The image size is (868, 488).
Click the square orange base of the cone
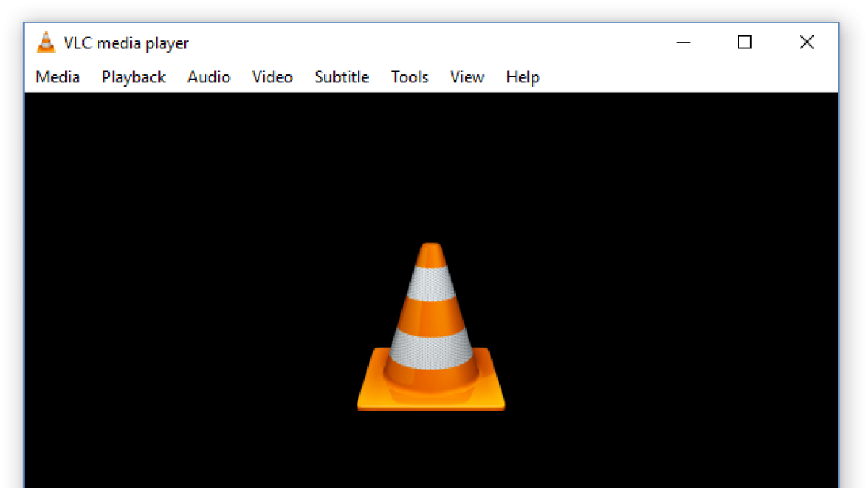(x=431, y=398)
